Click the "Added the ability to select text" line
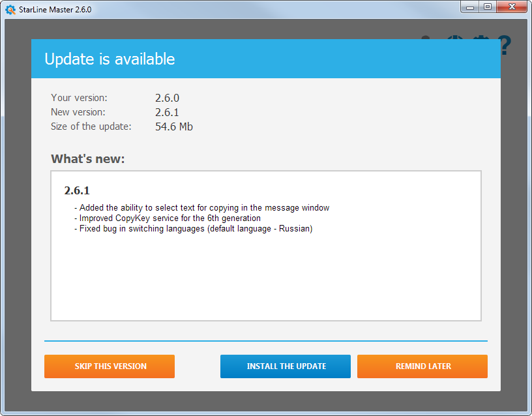The image size is (532, 416). [202, 207]
